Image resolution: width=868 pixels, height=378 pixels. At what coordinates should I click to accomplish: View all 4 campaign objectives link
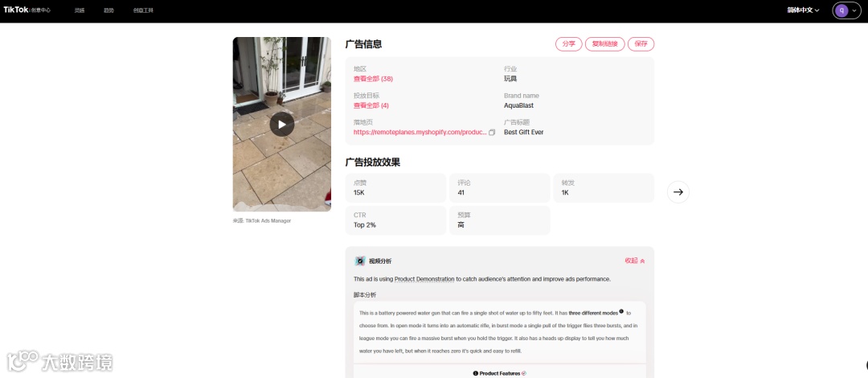point(371,105)
